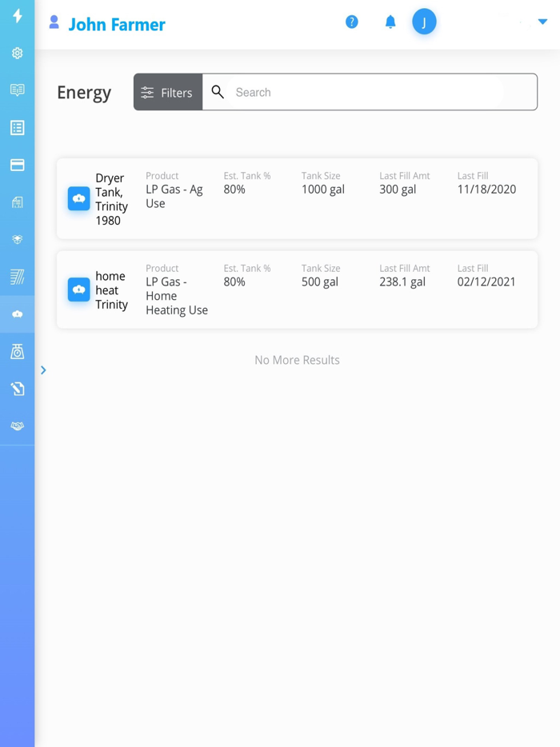Viewport: 560px width, 747px height.
Task: Open the field rows sidebar icon
Action: (x=17, y=277)
